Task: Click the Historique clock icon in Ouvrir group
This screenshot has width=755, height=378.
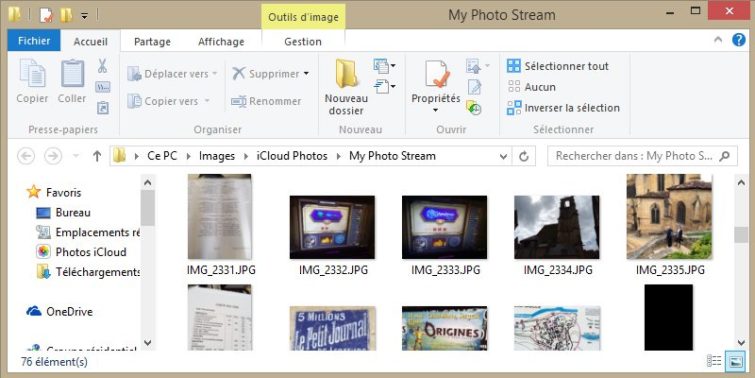Action: [x=474, y=108]
